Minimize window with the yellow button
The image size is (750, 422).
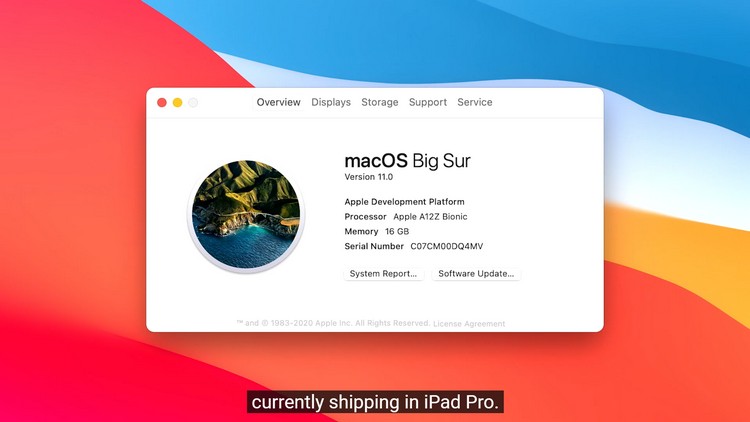pyautogui.click(x=177, y=102)
